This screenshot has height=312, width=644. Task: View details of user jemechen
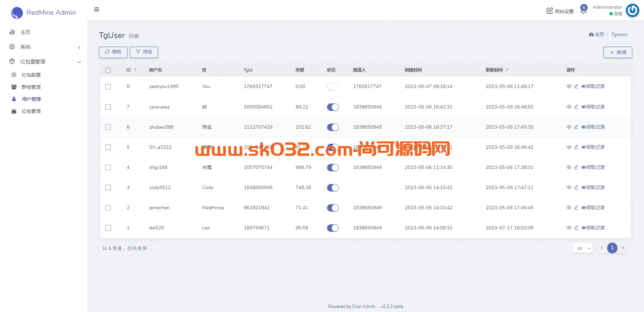pyautogui.click(x=569, y=208)
